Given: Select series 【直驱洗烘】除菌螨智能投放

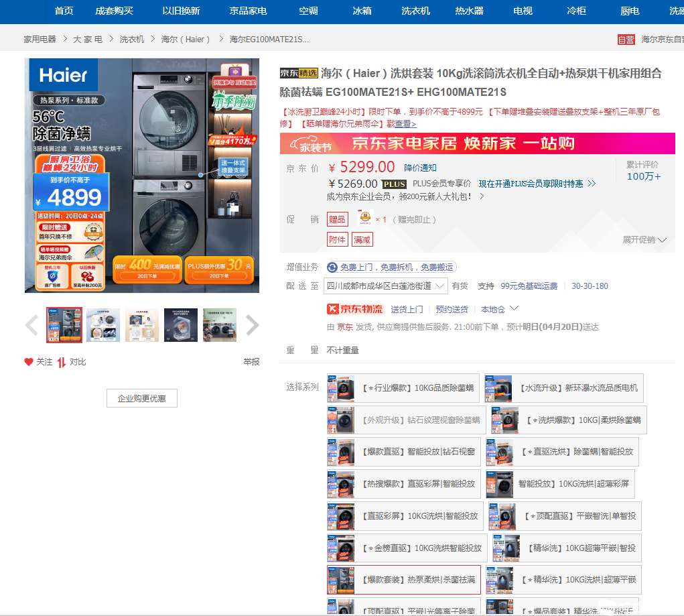Looking at the screenshot, I should point(562,452).
